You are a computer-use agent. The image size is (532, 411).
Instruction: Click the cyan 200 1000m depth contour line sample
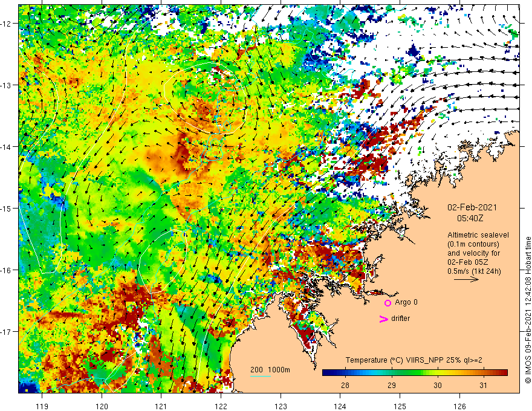pos(261,376)
